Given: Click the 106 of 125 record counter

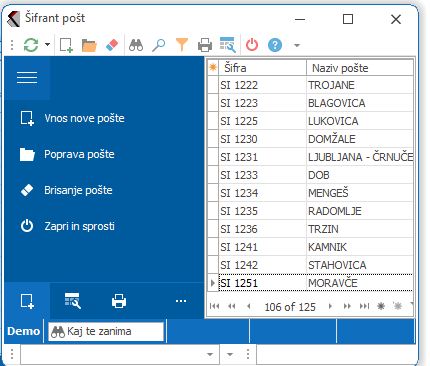Looking at the screenshot, I should pyautogui.click(x=290, y=307).
